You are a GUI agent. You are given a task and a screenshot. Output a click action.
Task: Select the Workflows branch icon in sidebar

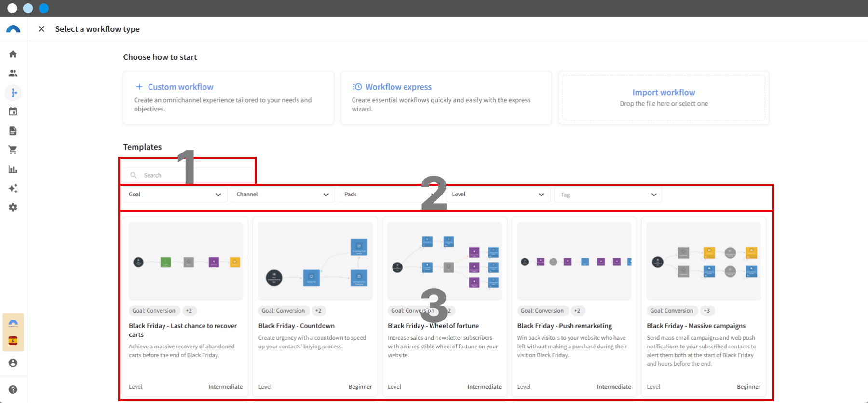(13, 92)
